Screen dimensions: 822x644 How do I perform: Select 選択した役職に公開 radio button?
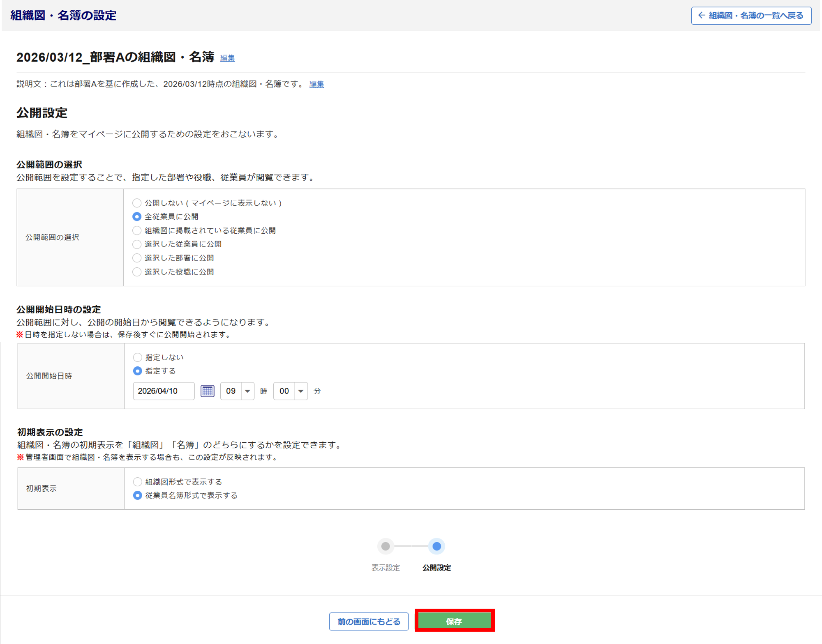pyautogui.click(x=137, y=272)
